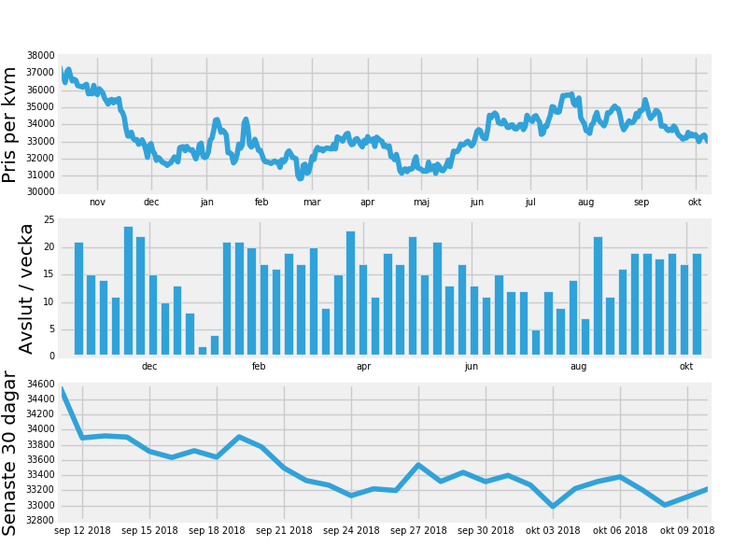747x560 pixels.
Task: Click the 'nov' label on price chart
Action: (97, 202)
